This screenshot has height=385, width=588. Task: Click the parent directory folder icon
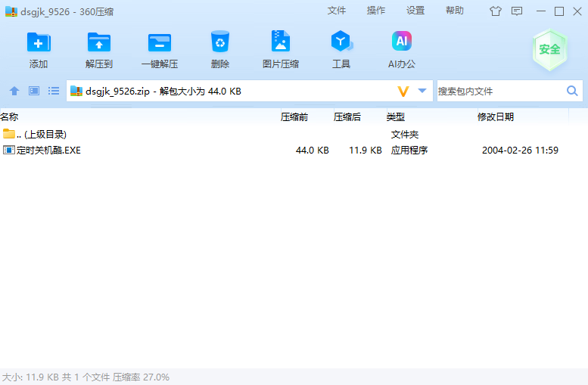point(8,133)
